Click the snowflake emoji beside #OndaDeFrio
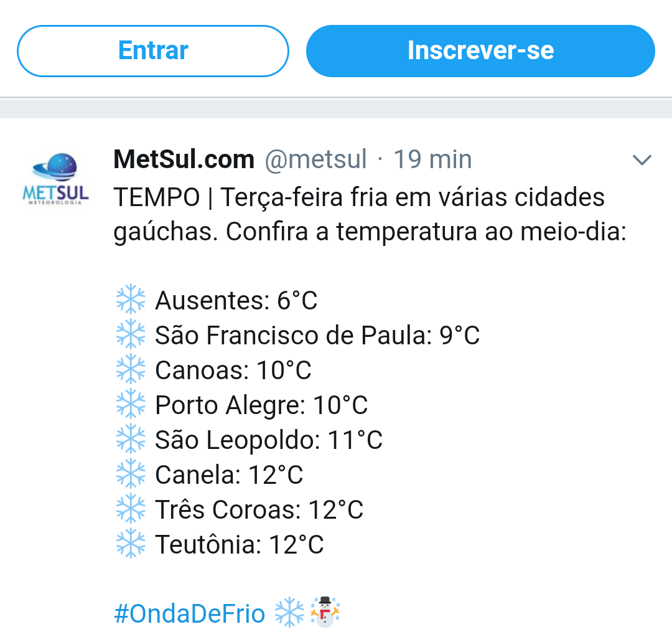The image size is (672, 642). 289,612
